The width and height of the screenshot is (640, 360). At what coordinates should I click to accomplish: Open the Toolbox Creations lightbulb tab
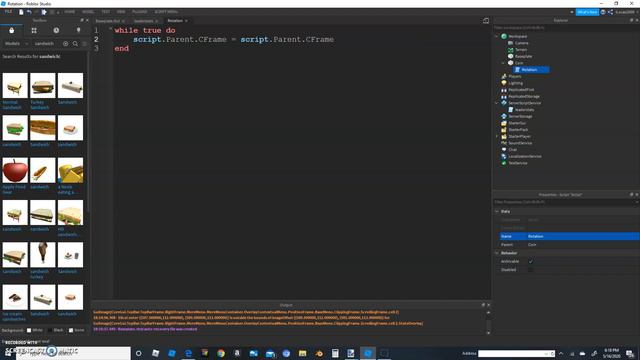78,30
